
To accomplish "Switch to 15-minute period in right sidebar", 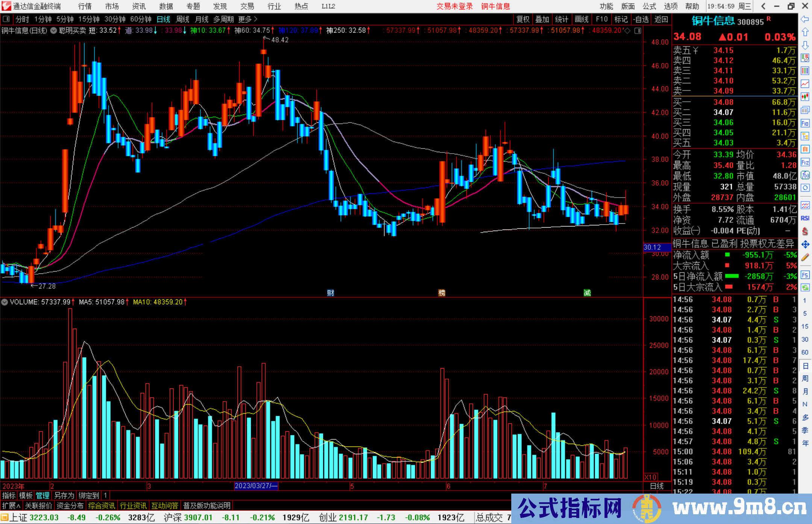I will (804, 326).
